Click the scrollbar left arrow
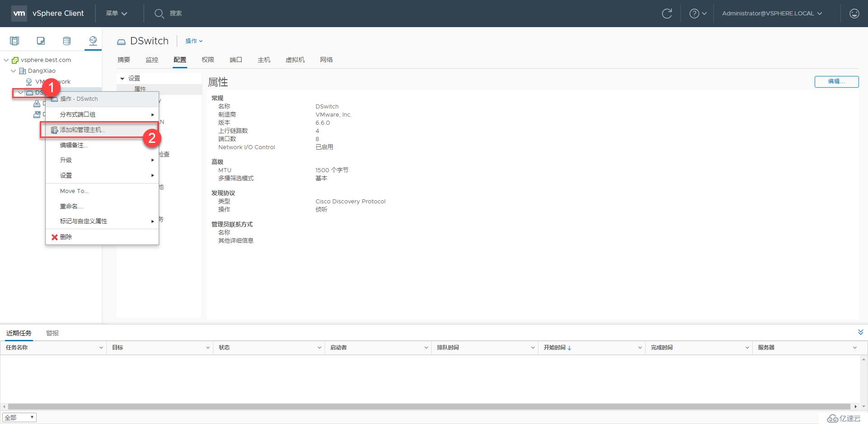Image resolution: width=868 pixels, height=424 pixels. (x=4, y=406)
